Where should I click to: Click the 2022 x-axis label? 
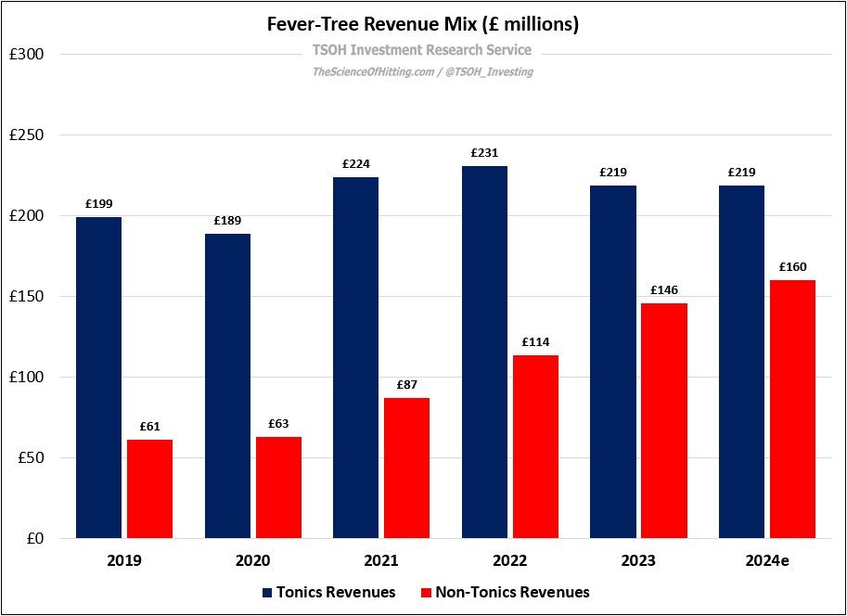pos(510,561)
